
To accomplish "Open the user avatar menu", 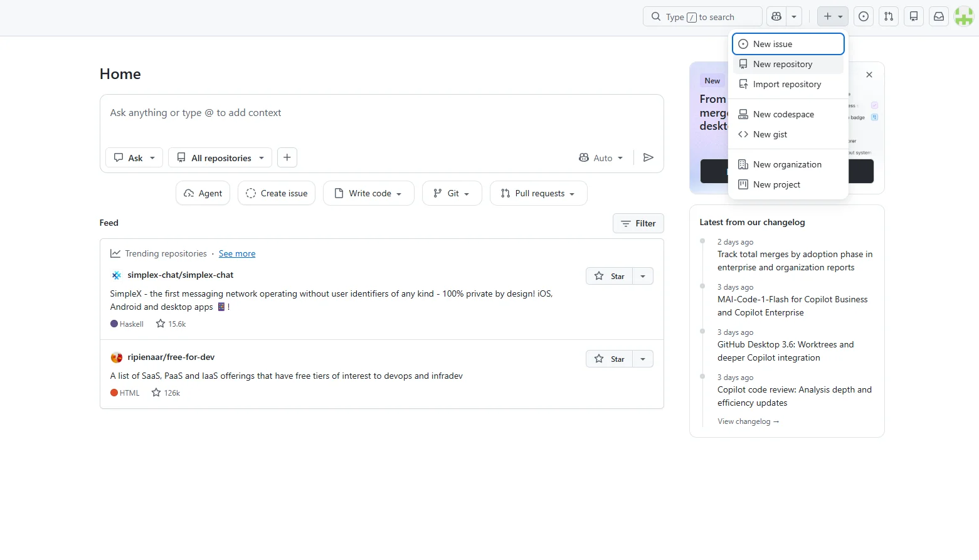I will pos(964,16).
